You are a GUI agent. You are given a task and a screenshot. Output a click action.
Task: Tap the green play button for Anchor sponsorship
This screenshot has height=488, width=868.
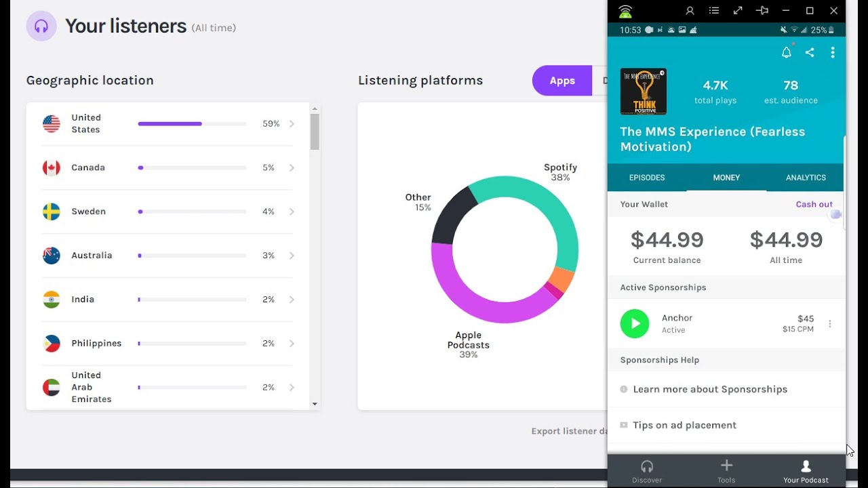click(635, 323)
